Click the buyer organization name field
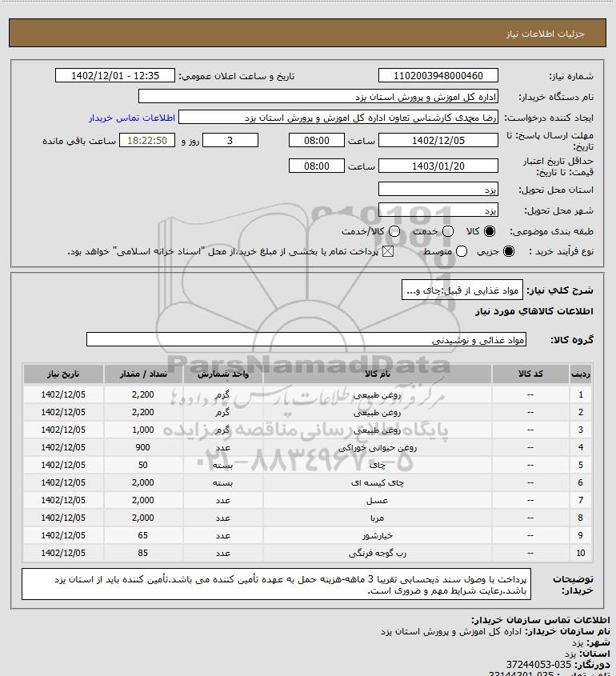The height and width of the screenshot is (676, 616). point(318,97)
